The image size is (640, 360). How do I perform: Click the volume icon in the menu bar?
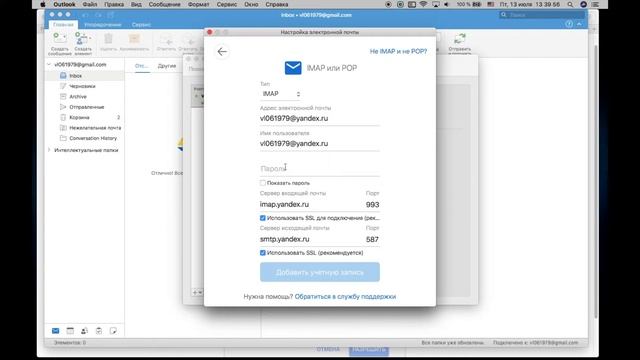(x=446, y=4)
